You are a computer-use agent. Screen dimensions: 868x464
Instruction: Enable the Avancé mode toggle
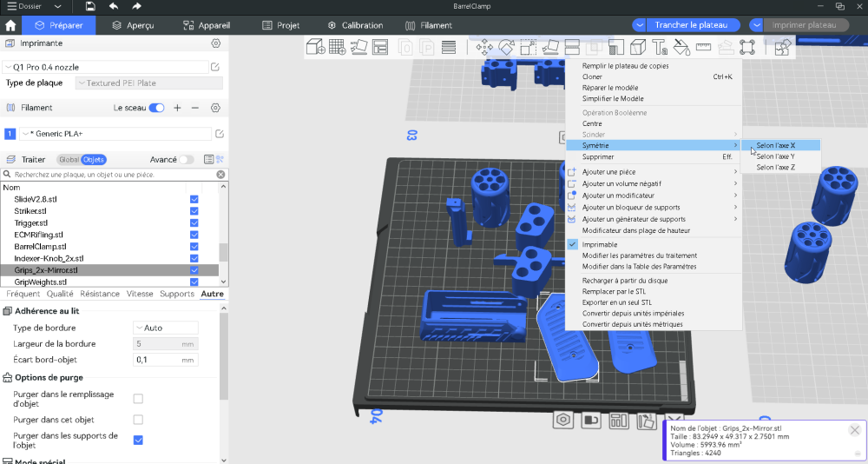(x=186, y=160)
